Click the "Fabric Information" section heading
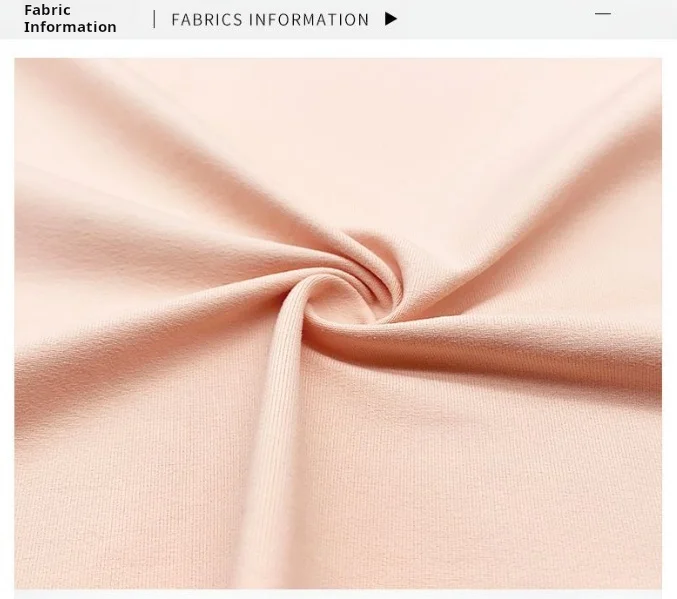Image resolution: width=677 pixels, height=599 pixels. pos(70,19)
